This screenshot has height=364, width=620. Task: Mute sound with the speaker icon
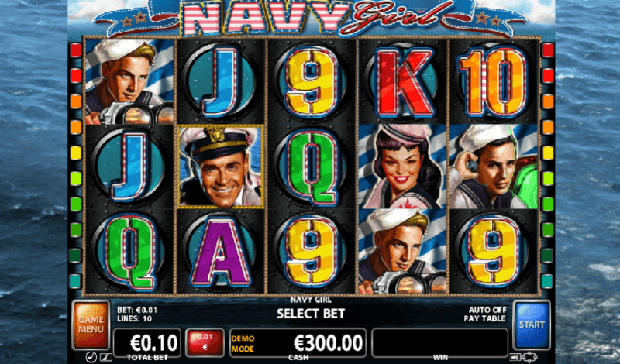pos(514,357)
